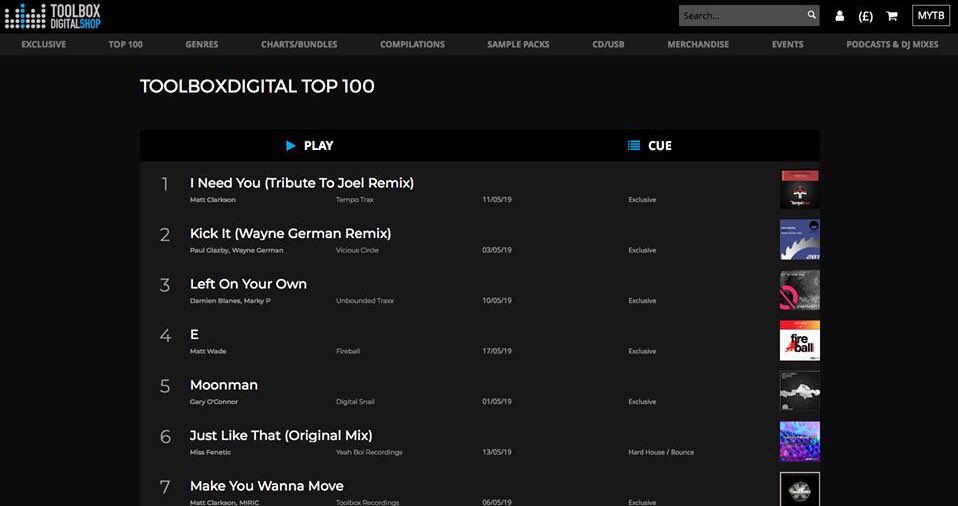Click the Left On Your Own cover thumbnail
958x506 pixels.
(x=800, y=290)
